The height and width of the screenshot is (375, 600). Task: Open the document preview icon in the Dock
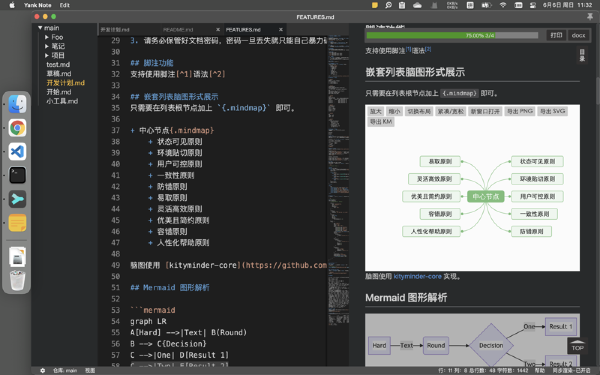tap(17, 256)
